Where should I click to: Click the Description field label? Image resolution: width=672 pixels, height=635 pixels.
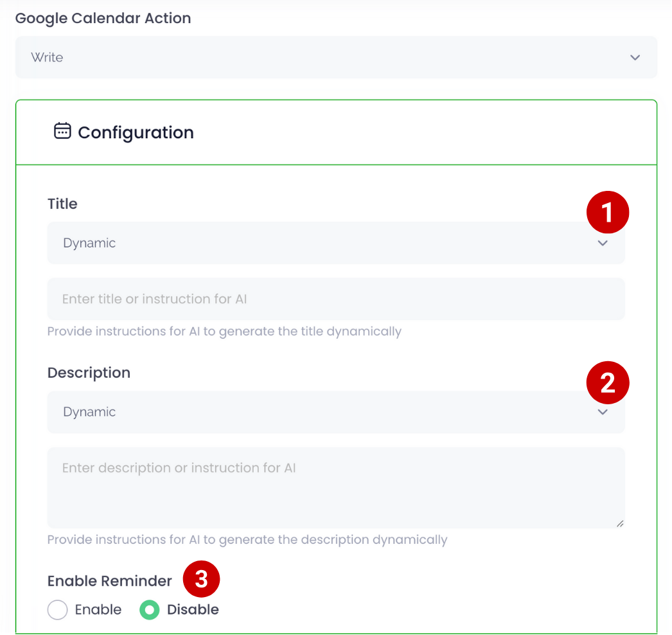pyautogui.click(x=89, y=373)
